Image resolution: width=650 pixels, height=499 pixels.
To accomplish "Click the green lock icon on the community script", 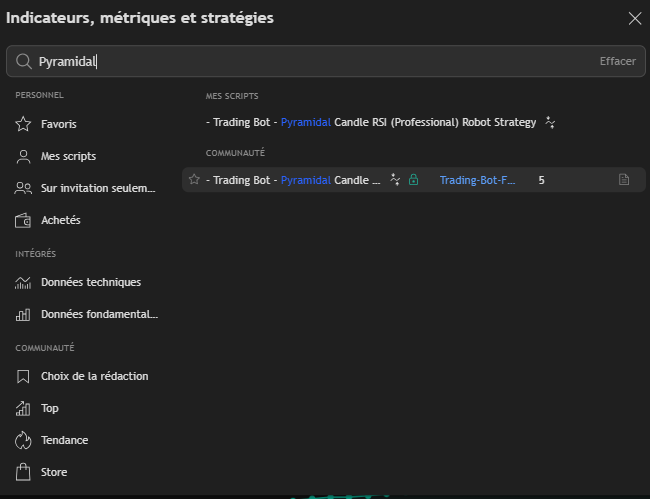I will pyautogui.click(x=414, y=180).
